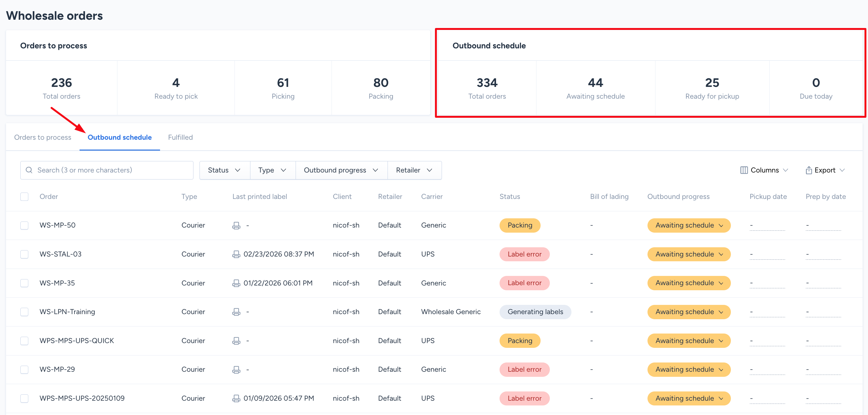Click the Columns layout icon
Viewport: 868px width, 415px height.
(x=744, y=170)
